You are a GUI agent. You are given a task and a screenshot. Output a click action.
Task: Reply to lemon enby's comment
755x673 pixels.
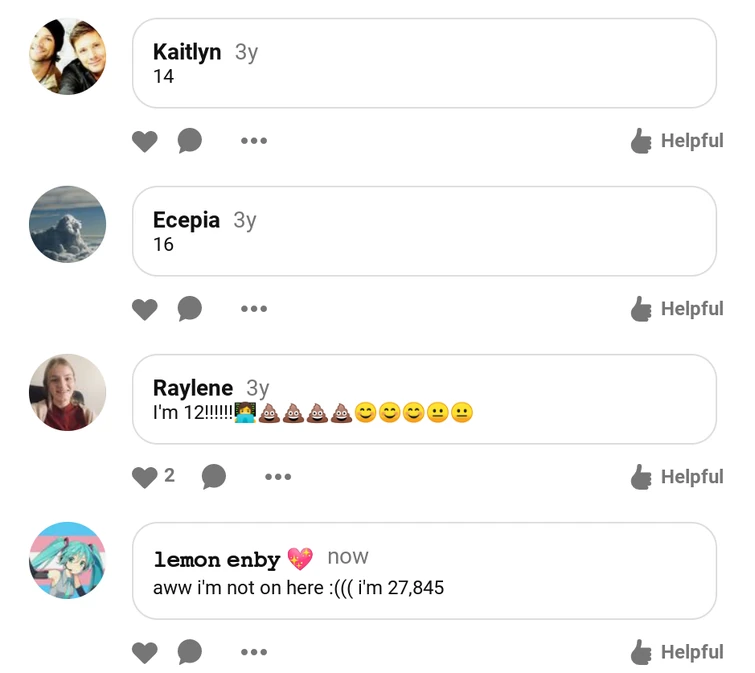(x=190, y=652)
